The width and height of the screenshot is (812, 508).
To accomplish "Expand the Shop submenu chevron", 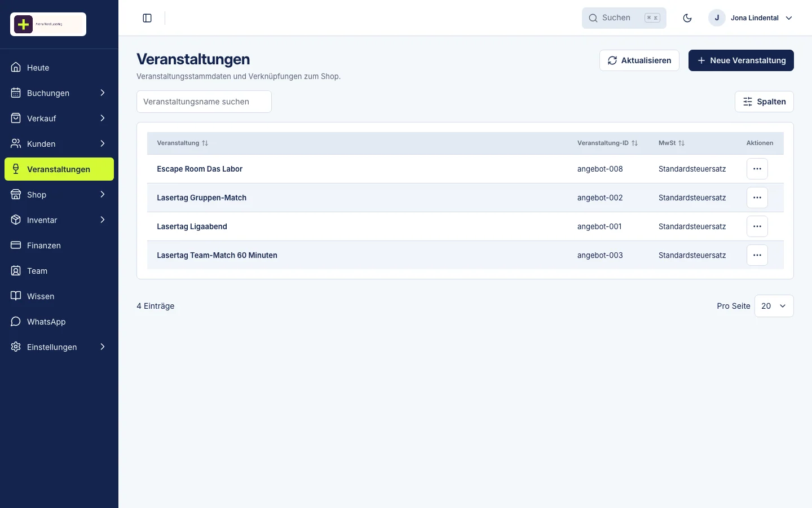I will point(103,195).
